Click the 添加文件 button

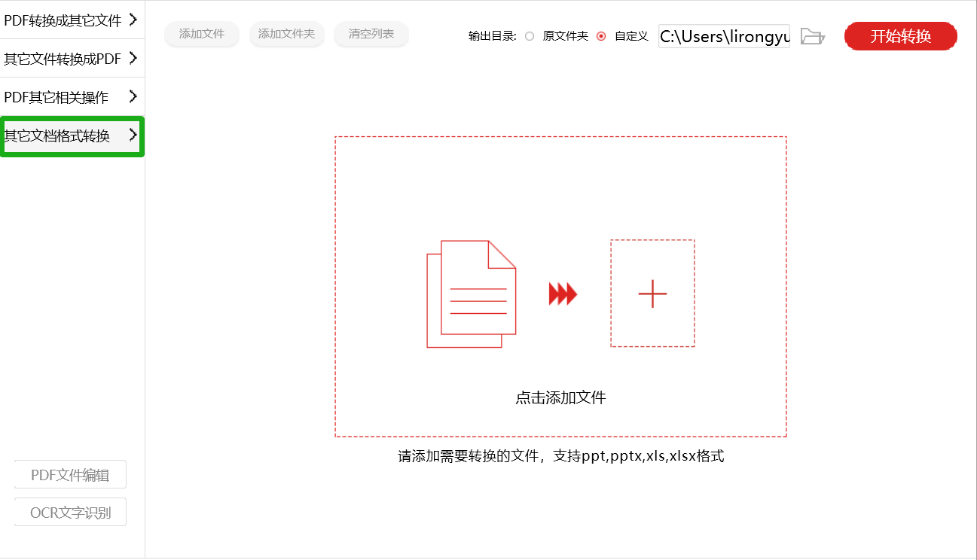tap(201, 35)
